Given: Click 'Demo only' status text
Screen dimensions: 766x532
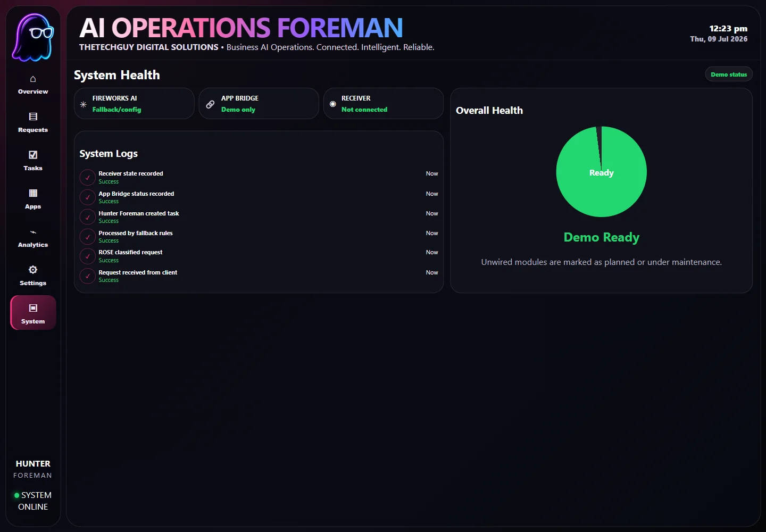Looking at the screenshot, I should click(238, 110).
